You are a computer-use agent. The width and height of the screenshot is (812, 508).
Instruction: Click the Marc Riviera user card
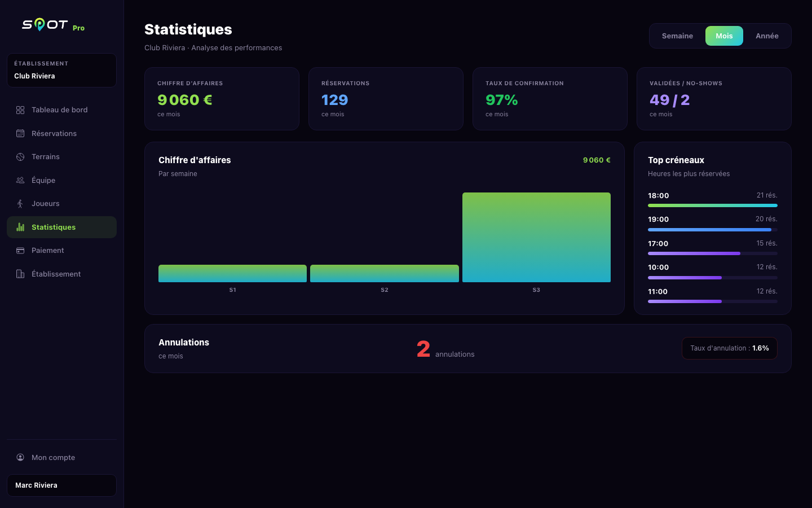pyautogui.click(x=61, y=485)
